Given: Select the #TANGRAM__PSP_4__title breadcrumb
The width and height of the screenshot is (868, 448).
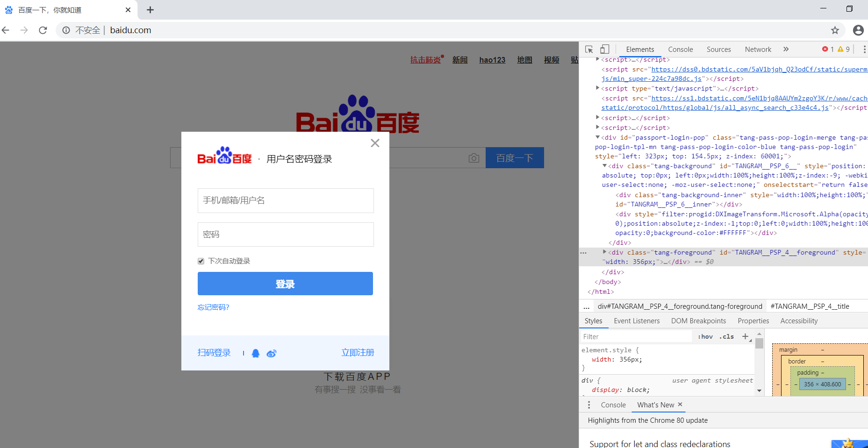Looking at the screenshot, I should 810,306.
